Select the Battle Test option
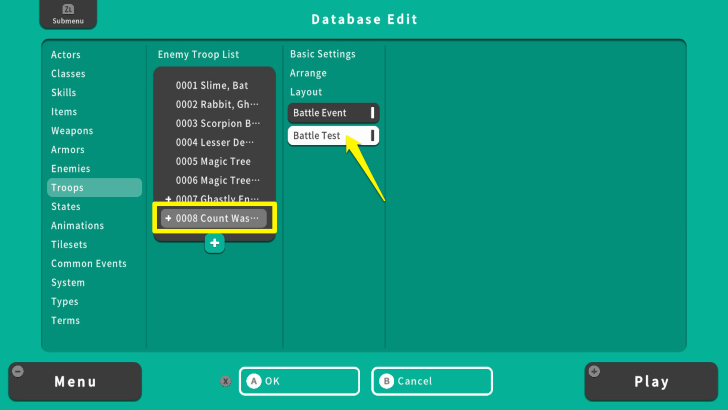The height and width of the screenshot is (410, 728). click(x=333, y=136)
